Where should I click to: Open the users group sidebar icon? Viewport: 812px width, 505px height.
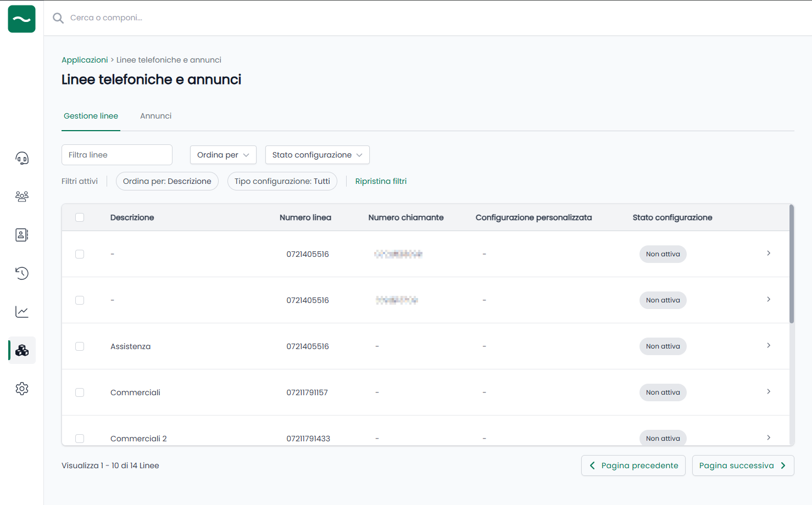point(22,197)
